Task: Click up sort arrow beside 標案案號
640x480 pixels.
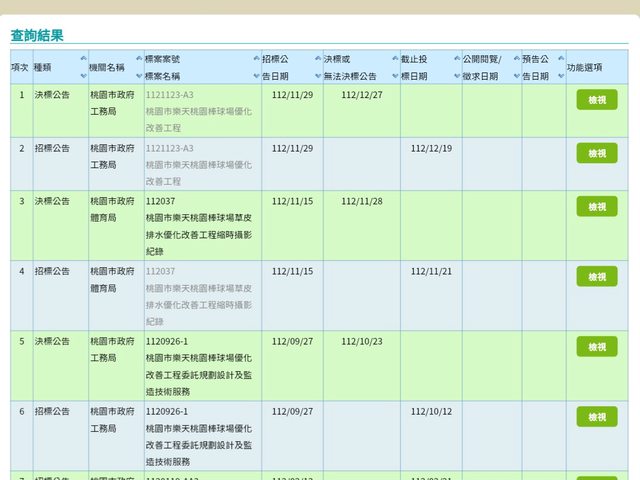Action: (257, 59)
